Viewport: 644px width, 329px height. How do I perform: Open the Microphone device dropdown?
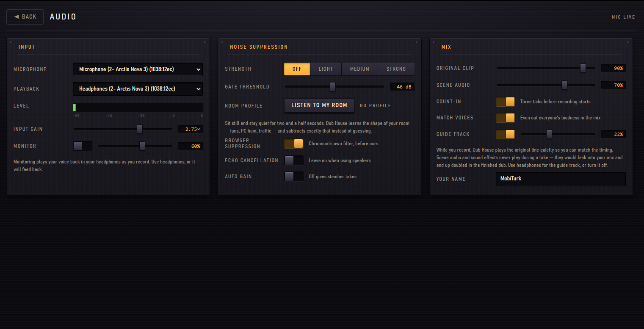[x=138, y=69]
